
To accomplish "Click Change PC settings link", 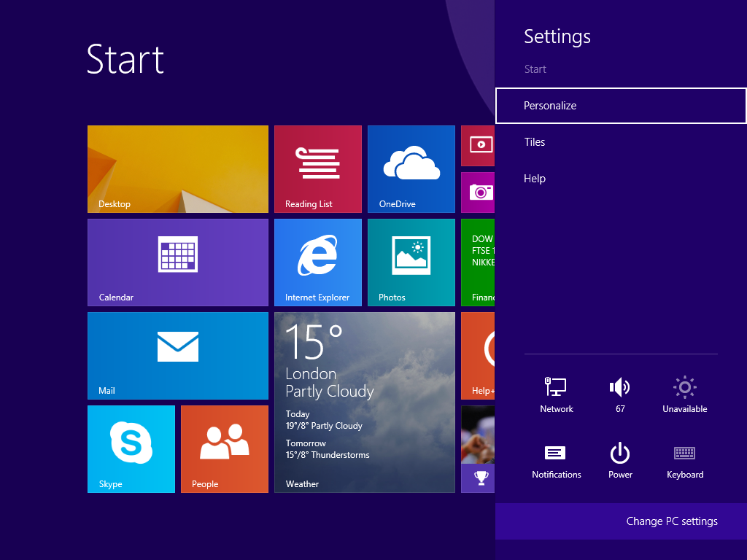I will 671,521.
